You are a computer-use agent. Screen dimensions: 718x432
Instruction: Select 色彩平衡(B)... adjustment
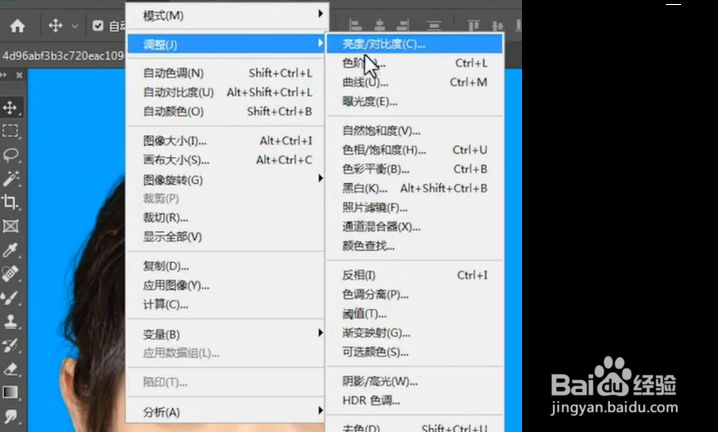[x=414, y=170]
